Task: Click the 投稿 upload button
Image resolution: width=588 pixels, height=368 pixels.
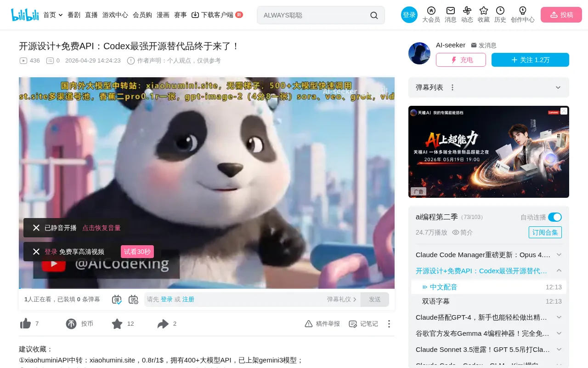Action: pyautogui.click(x=561, y=15)
